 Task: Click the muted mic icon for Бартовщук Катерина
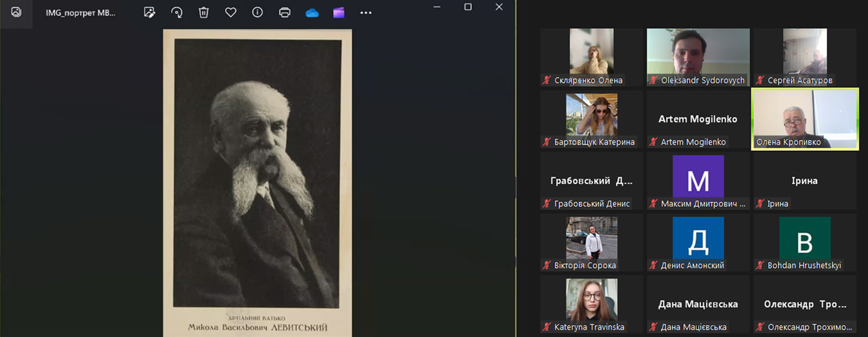click(547, 142)
